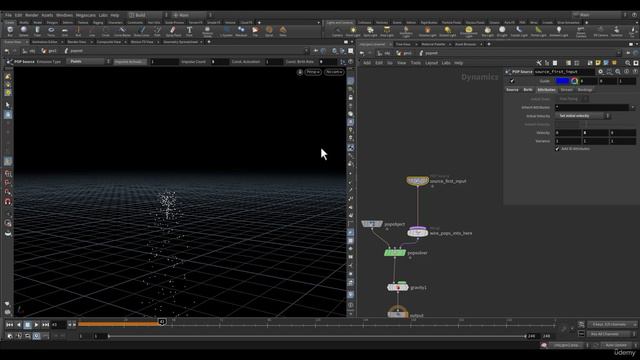Click the stop button in playbar

click(27, 325)
